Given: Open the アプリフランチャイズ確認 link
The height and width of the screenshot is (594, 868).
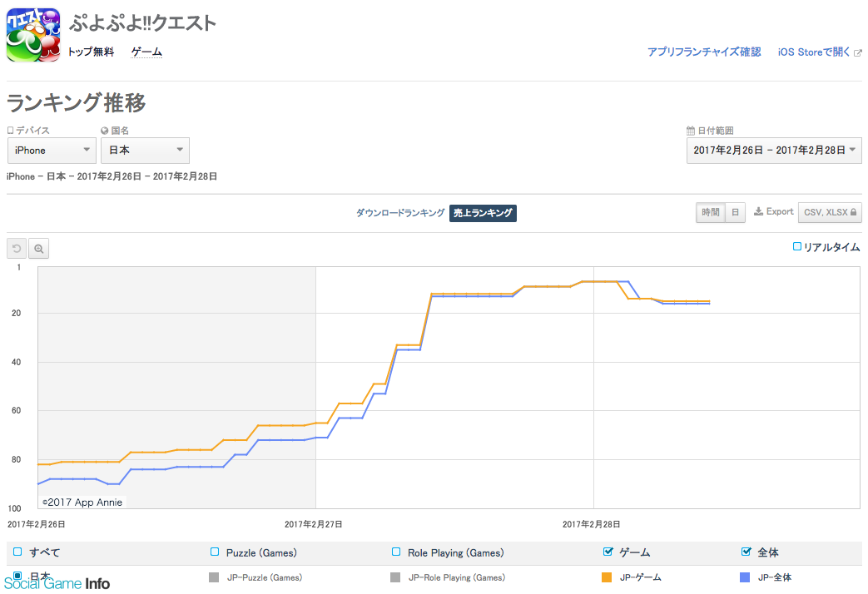Looking at the screenshot, I should coord(704,52).
